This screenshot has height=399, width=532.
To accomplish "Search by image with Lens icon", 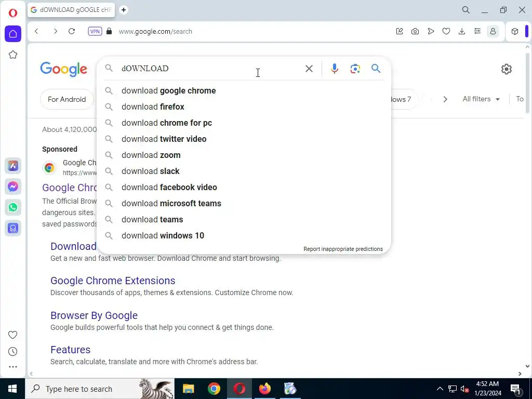I will [x=355, y=69].
